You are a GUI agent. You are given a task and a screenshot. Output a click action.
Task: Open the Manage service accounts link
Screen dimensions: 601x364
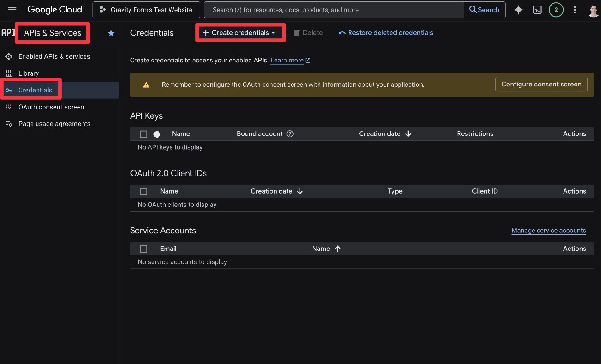[x=549, y=230]
